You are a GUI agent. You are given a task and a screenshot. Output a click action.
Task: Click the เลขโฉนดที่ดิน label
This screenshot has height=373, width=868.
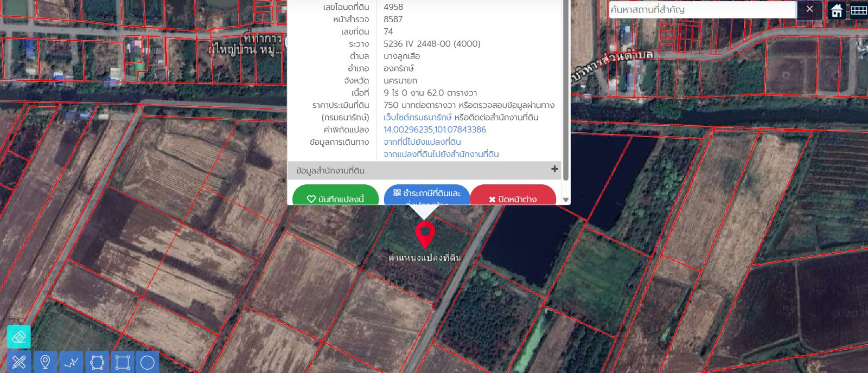[x=346, y=7]
